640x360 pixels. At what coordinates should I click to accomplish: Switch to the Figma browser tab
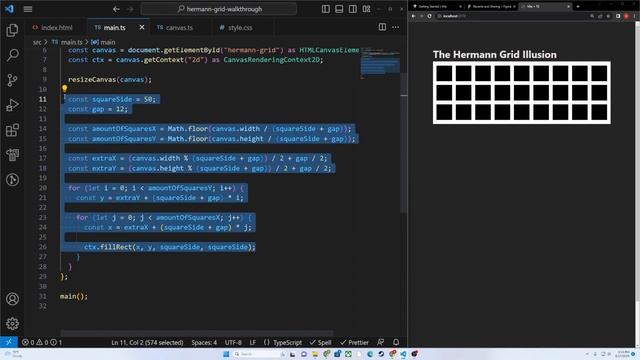point(491,7)
